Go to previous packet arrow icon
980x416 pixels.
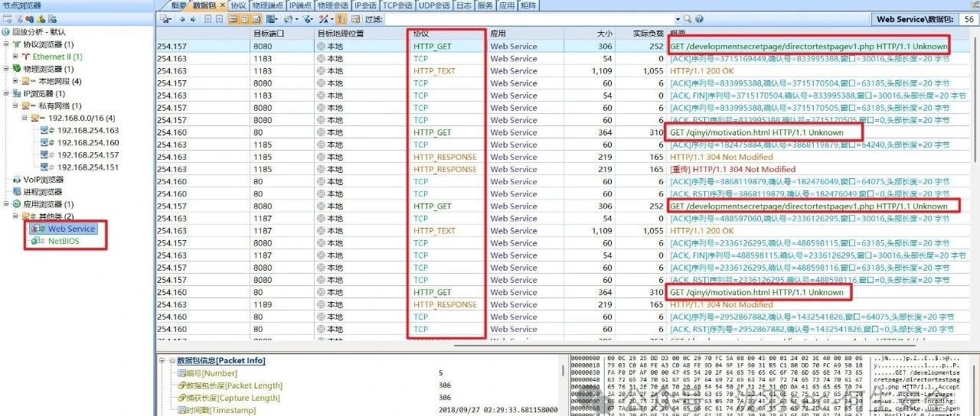[182, 19]
